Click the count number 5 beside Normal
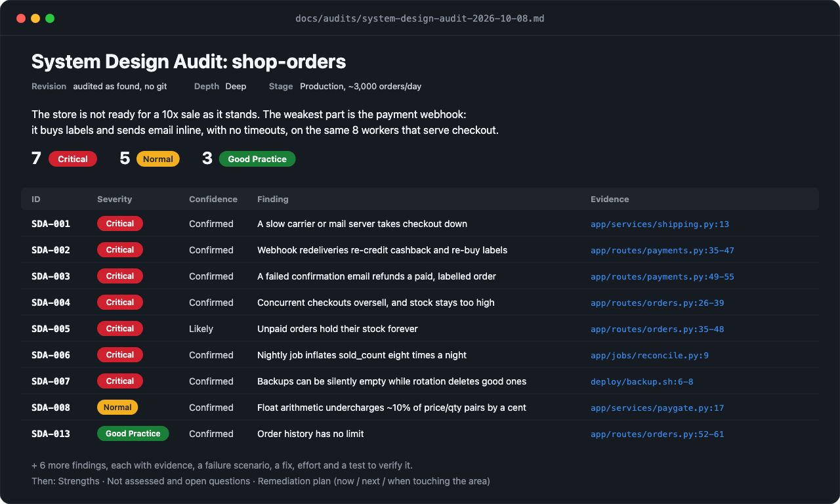The height and width of the screenshot is (504, 840). point(125,159)
